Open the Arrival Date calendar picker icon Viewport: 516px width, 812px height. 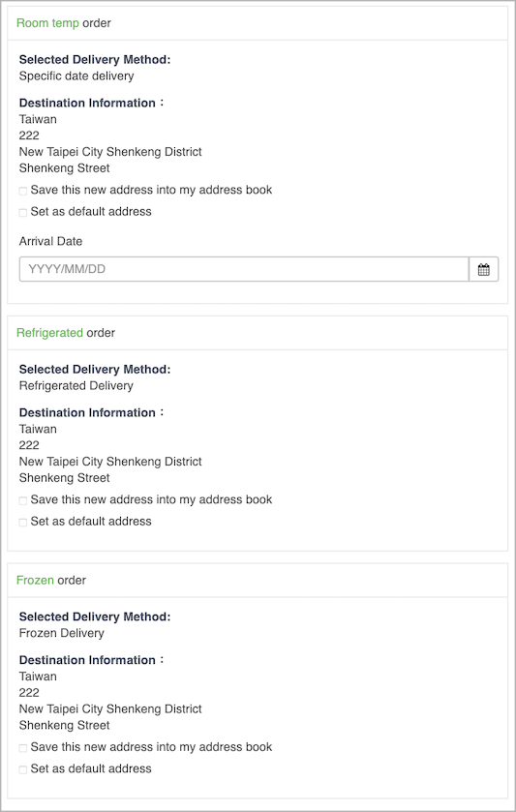click(484, 269)
